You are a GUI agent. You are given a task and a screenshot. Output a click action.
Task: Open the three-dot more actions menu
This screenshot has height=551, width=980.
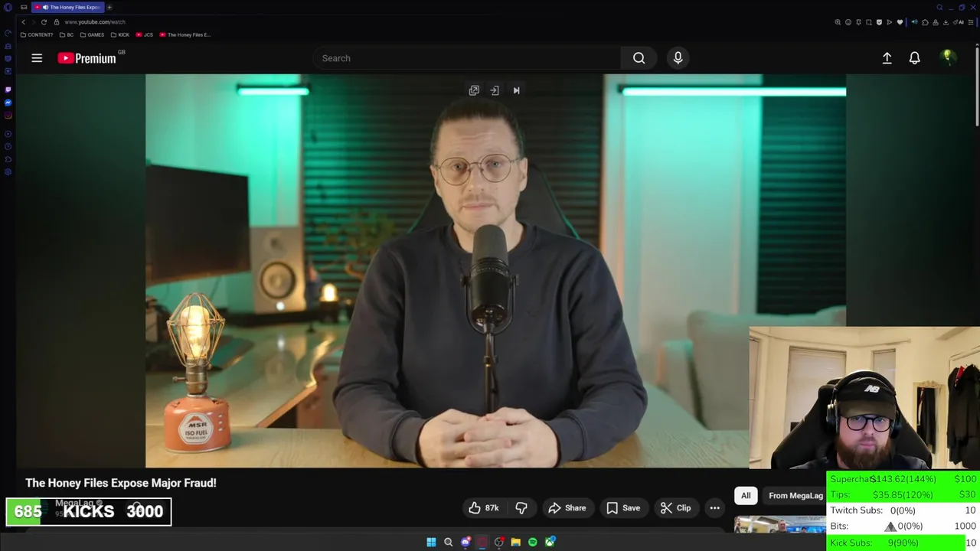pos(714,508)
